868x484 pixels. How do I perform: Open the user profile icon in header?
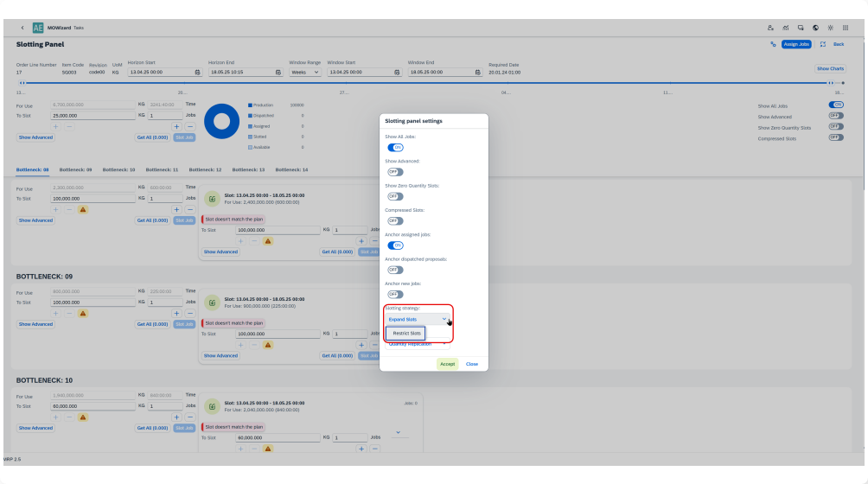pos(770,28)
